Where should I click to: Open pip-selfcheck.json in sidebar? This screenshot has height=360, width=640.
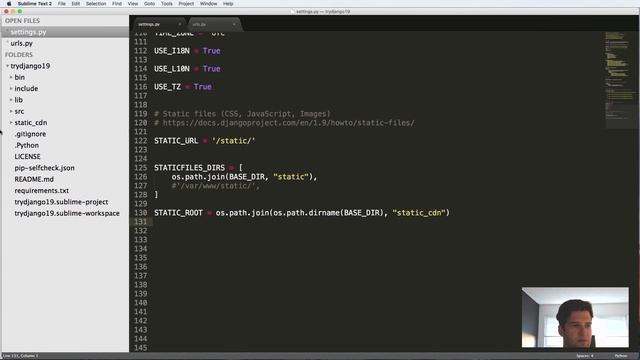pyautogui.click(x=44, y=168)
